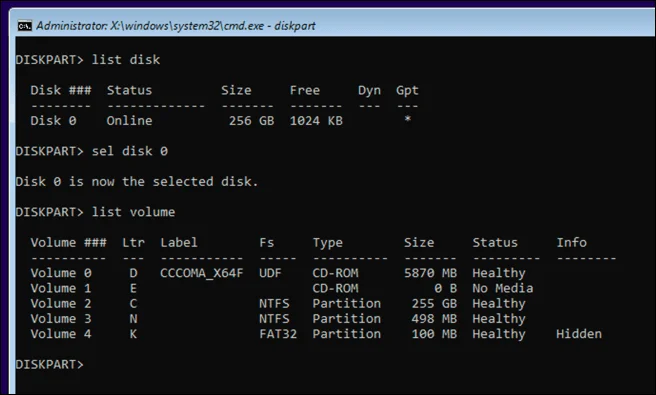This screenshot has height=395, width=656.
Task: Click the 'list disk' command text
Action: pos(126,60)
